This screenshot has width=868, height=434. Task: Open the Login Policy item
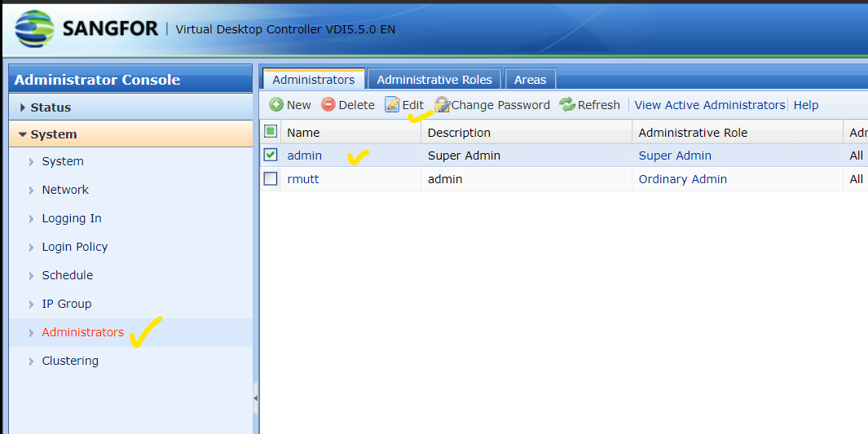(x=75, y=247)
